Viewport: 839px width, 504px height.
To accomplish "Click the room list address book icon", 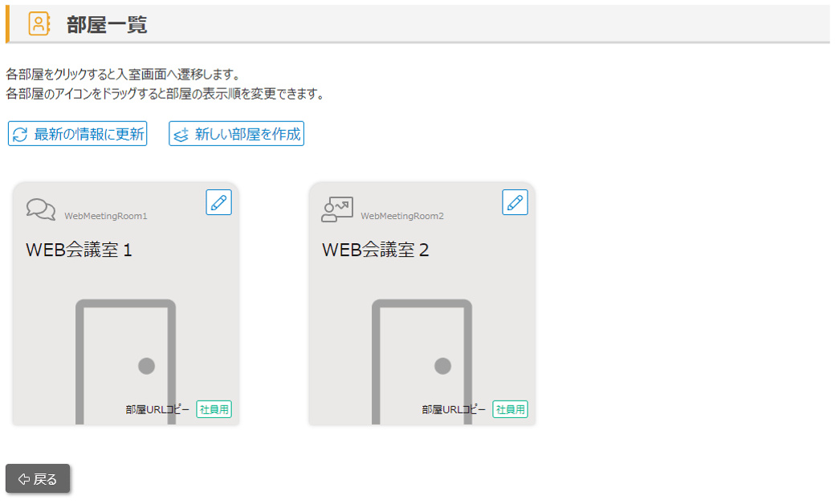I will point(39,24).
